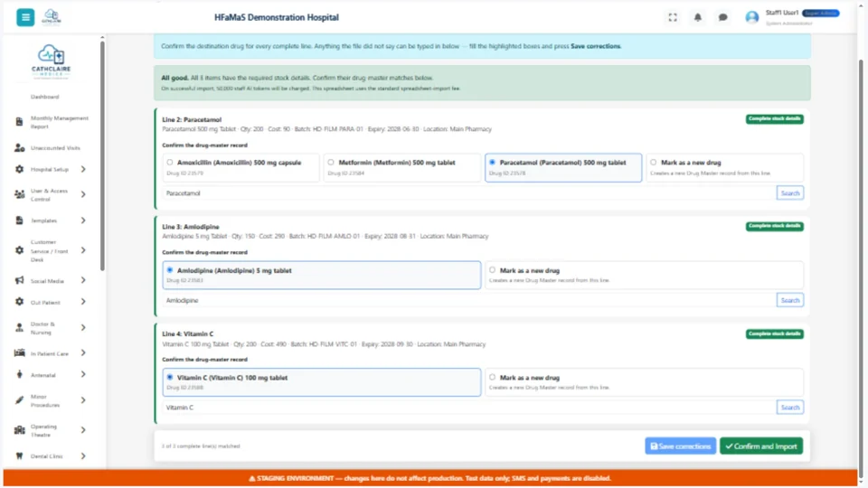Click Save corrections button

(x=680, y=446)
